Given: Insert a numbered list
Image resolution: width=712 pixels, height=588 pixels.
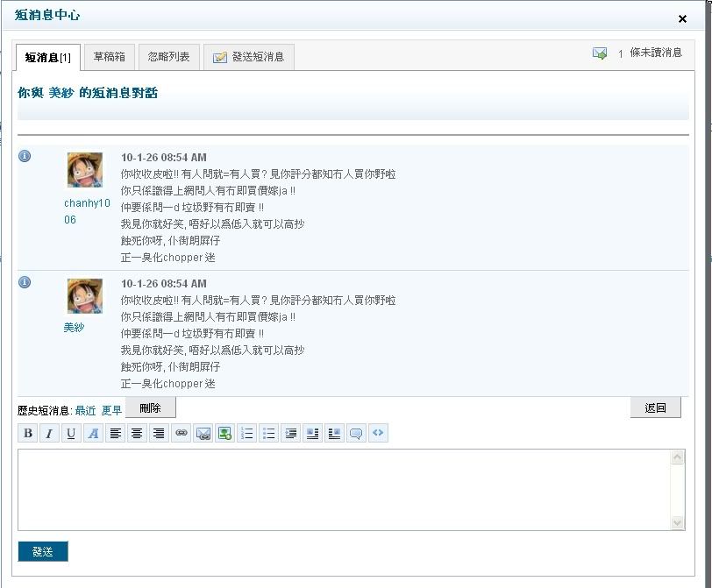Looking at the screenshot, I should coord(246,433).
